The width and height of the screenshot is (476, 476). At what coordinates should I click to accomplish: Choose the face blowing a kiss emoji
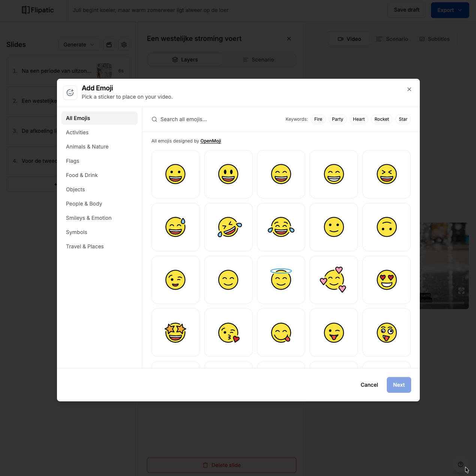(228, 332)
